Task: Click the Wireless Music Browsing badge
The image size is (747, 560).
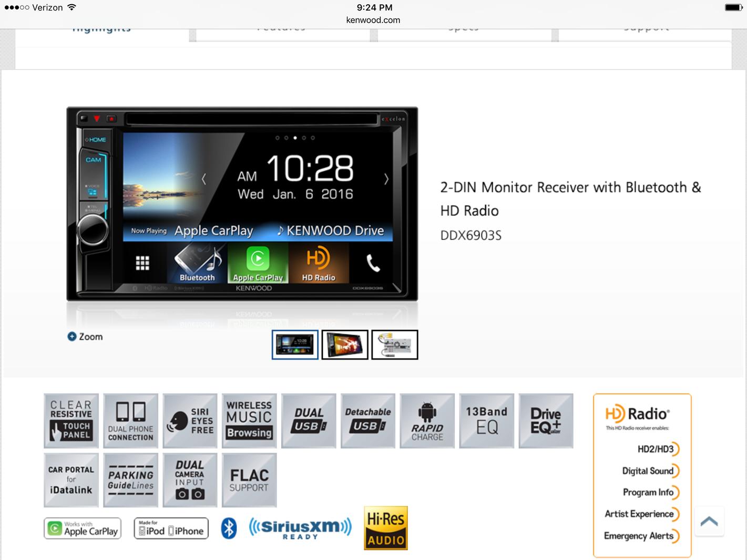Action: 249,421
